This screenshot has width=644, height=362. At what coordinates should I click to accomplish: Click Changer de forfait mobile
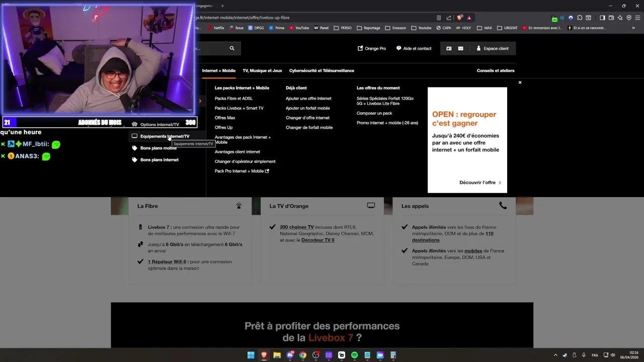coord(309,128)
